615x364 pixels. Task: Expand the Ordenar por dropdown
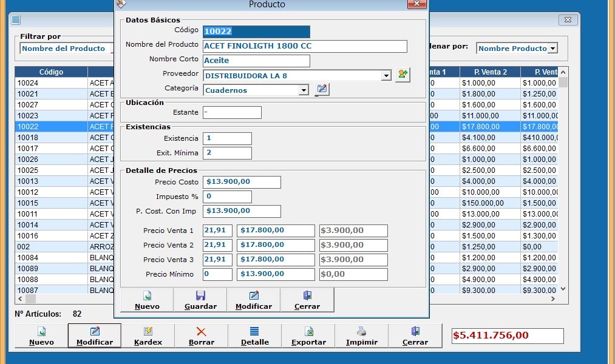click(x=552, y=49)
